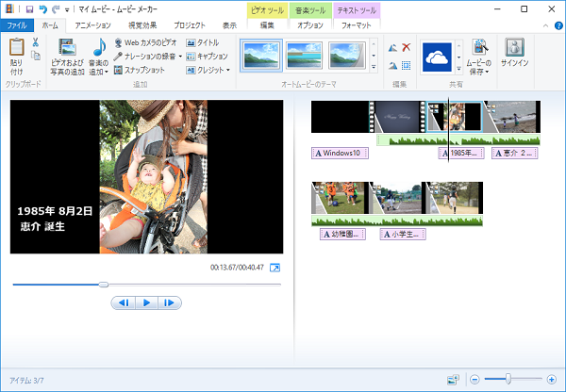Select the black title clip on timeline

(340, 117)
